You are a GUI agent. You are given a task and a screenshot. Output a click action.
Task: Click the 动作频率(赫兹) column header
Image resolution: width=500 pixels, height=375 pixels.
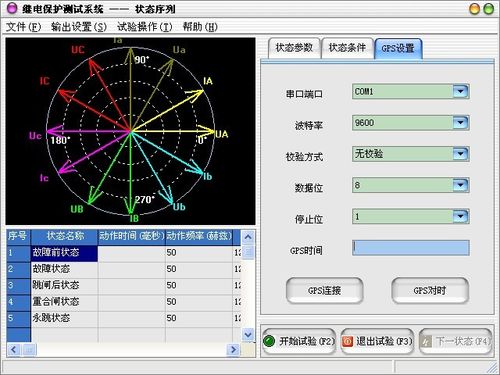click(x=199, y=236)
